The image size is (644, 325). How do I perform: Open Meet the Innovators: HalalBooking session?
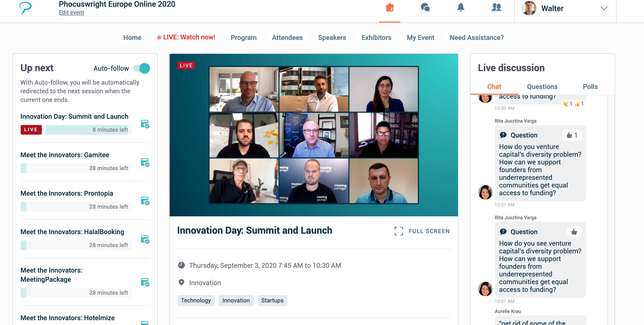72,232
